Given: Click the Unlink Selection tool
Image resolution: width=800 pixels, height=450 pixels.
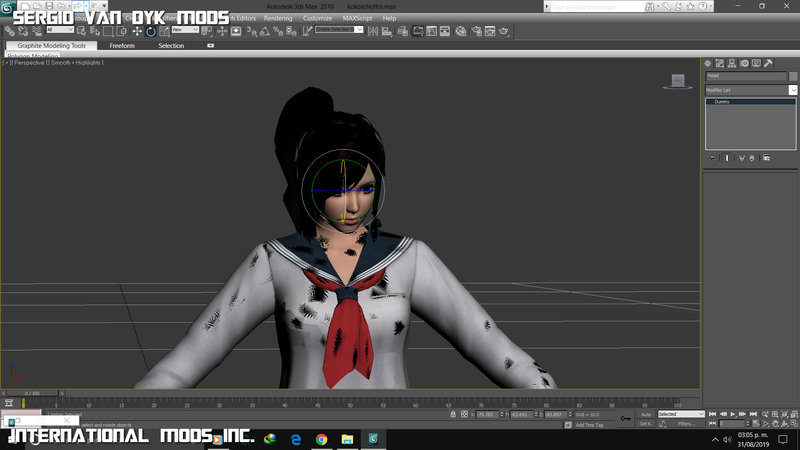Looking at the screenshot, I should (23, 31).
